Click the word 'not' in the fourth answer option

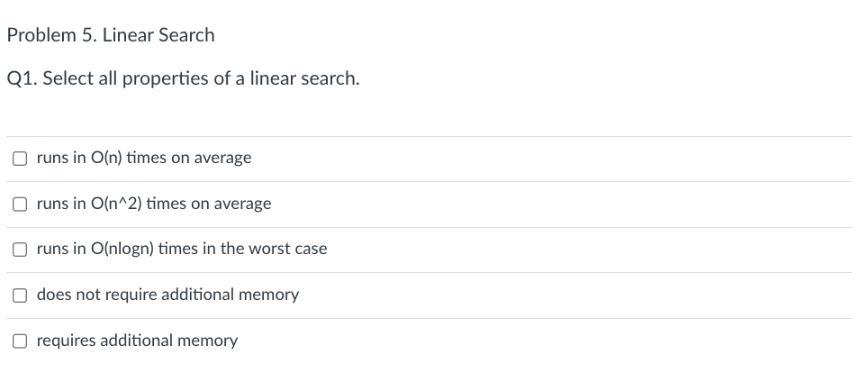(88, 295)
